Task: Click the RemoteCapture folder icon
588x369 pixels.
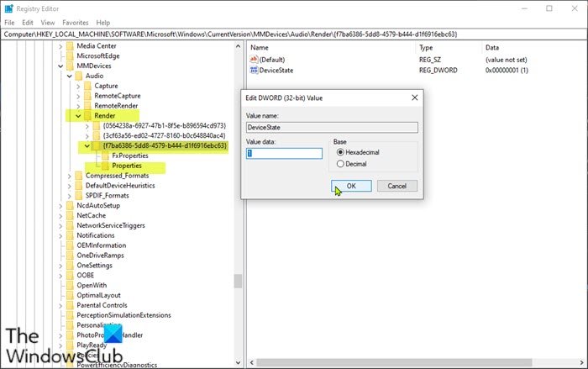Action: pos(87,96)
